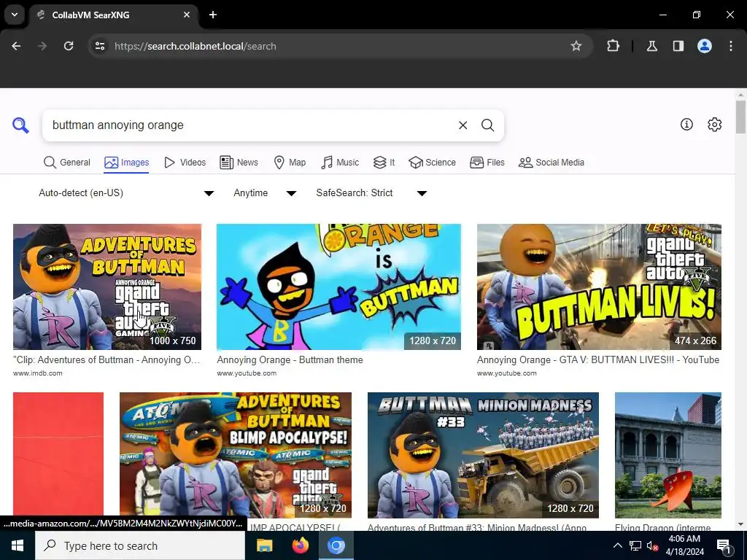Click the Chrome taskbar icon

coord(336,545)
